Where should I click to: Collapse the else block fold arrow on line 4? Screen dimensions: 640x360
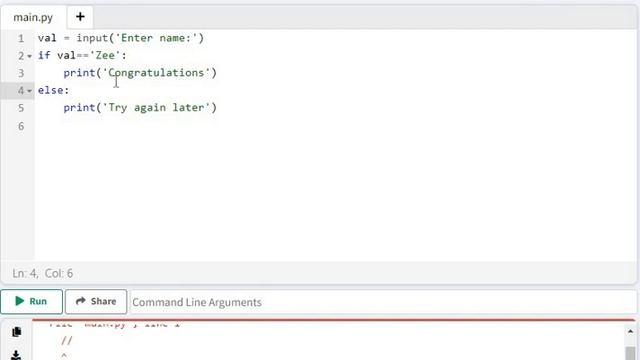click(29, 91)
